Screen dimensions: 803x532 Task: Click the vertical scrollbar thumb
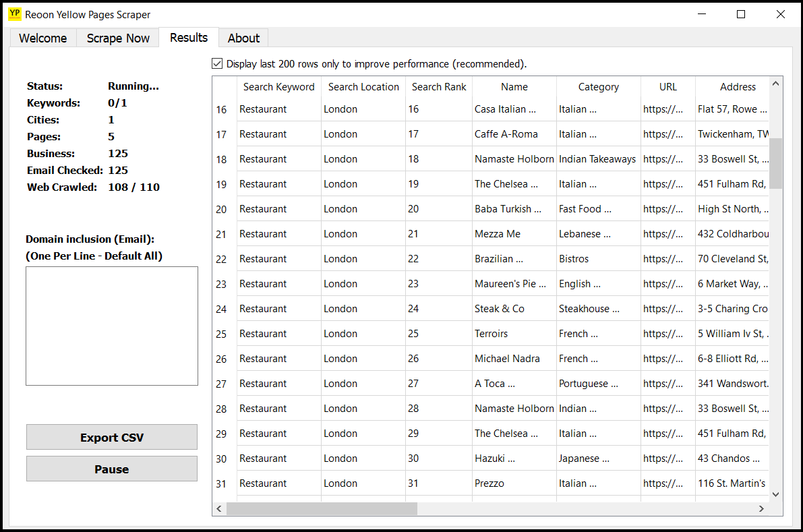[775, 163]
